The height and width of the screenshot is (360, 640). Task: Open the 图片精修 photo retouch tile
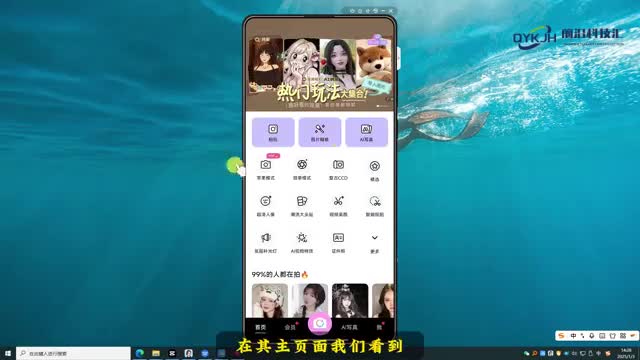point(320,132)
